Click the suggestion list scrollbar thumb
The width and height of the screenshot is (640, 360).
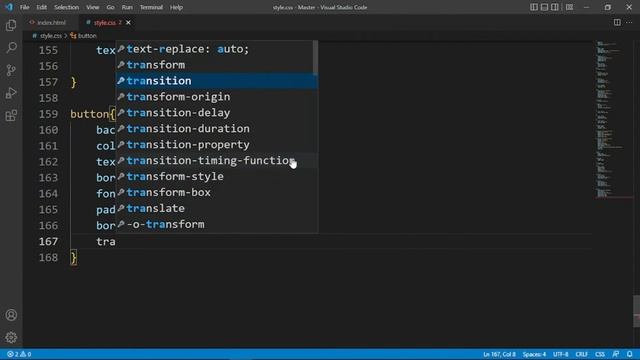pos(316,58)
